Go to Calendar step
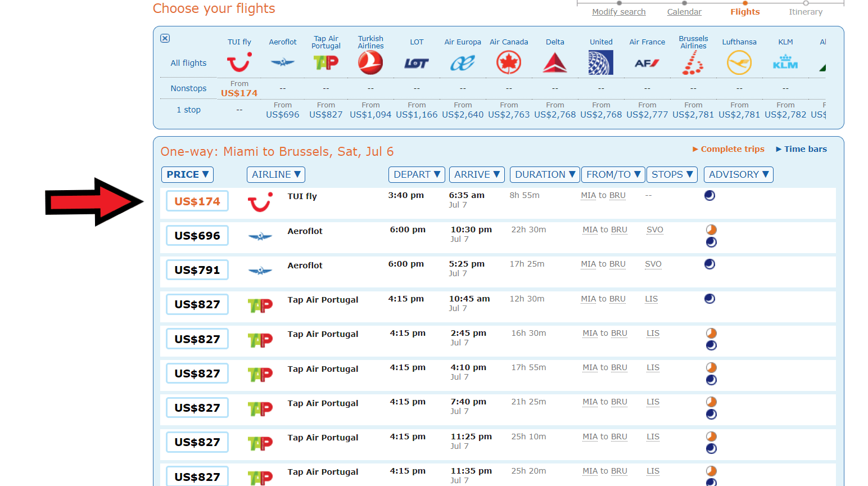This screenshot has height=486, width=868. [684, 12]
